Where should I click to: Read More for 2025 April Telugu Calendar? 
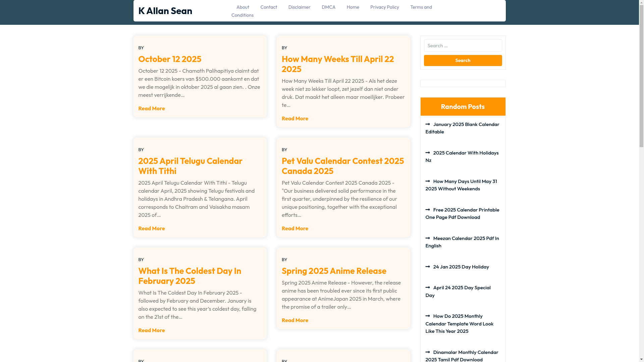coord(151,228)
